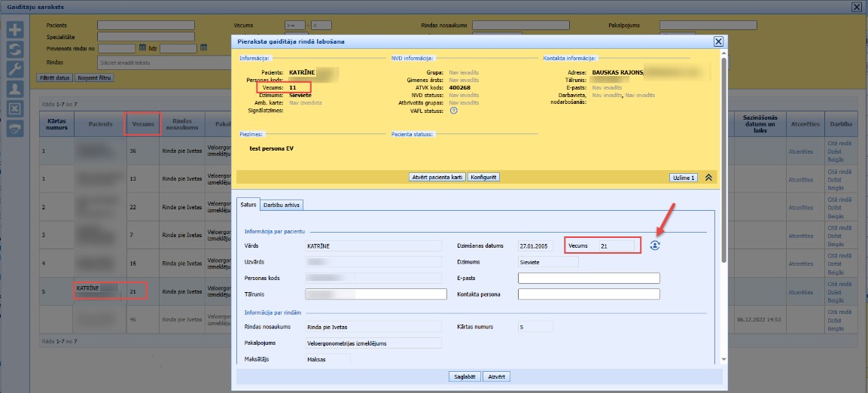Screen dimensions: 868x393
Task: Click the test persona EV note text
Action: coord(271,149)
